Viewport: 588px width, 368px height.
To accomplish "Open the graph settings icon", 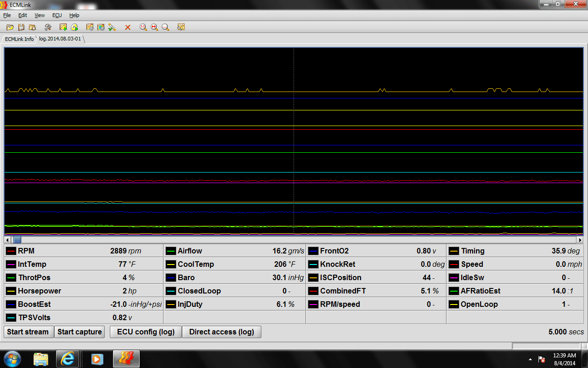I will (181, 28).
